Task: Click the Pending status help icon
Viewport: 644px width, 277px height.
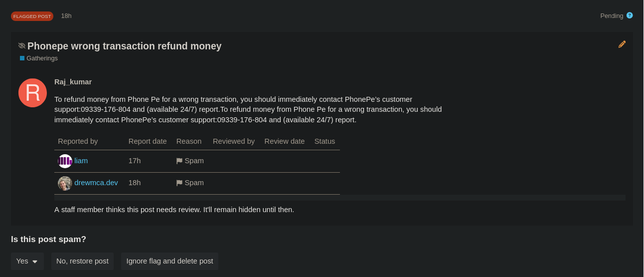Action: click(x=630, y=15)
